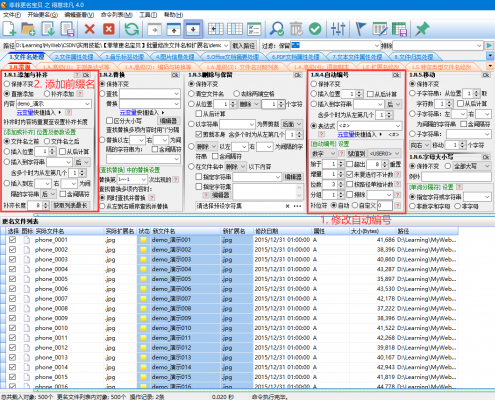Open the 工具(T) menu
The height and width of the screenshot is (400, 495).
148,15
